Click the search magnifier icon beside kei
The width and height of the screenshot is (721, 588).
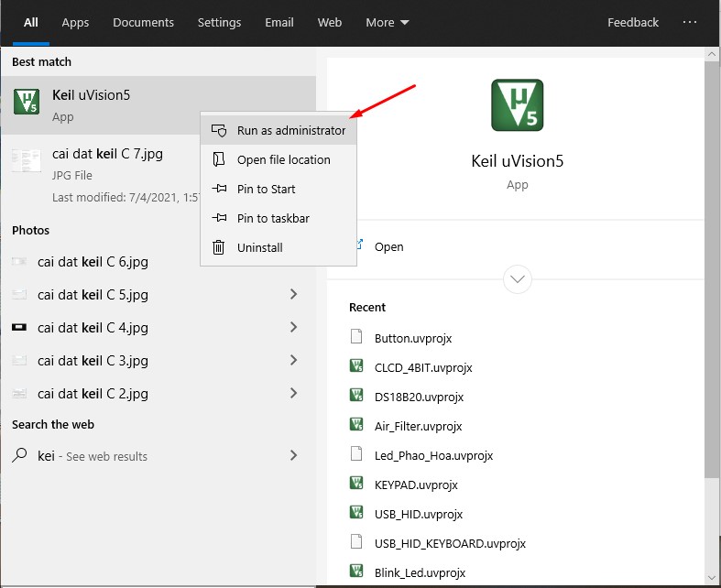tap(20, 455)
